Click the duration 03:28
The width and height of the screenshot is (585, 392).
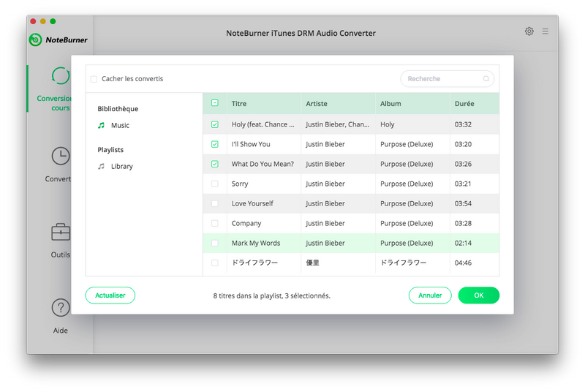pyautogui.click(x=463, y=223)
